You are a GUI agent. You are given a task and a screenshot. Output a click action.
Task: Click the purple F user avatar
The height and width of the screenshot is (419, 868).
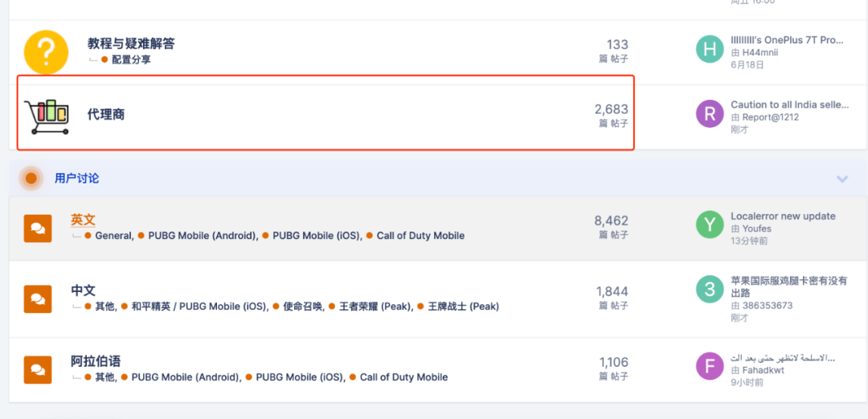click(x=710, y=366)
